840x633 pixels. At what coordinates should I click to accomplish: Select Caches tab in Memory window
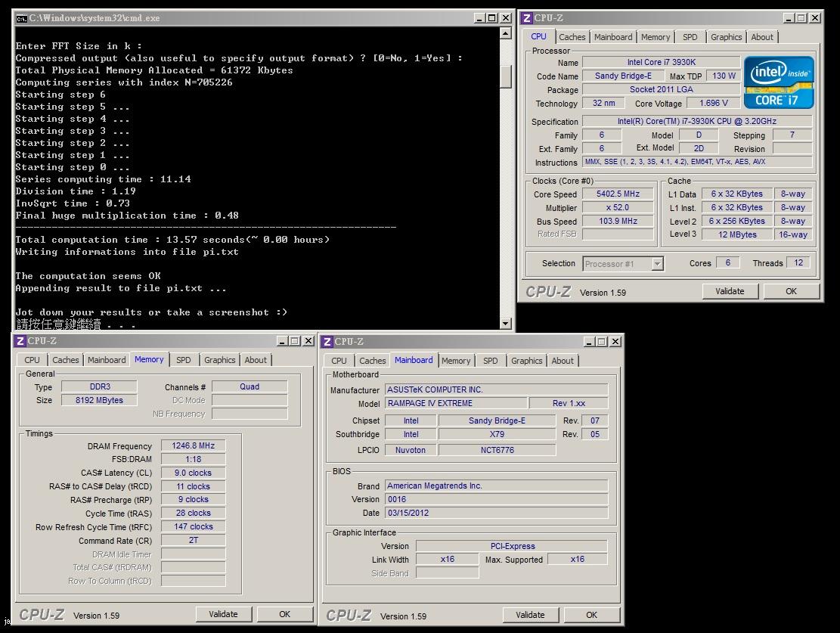pos(65,360)
